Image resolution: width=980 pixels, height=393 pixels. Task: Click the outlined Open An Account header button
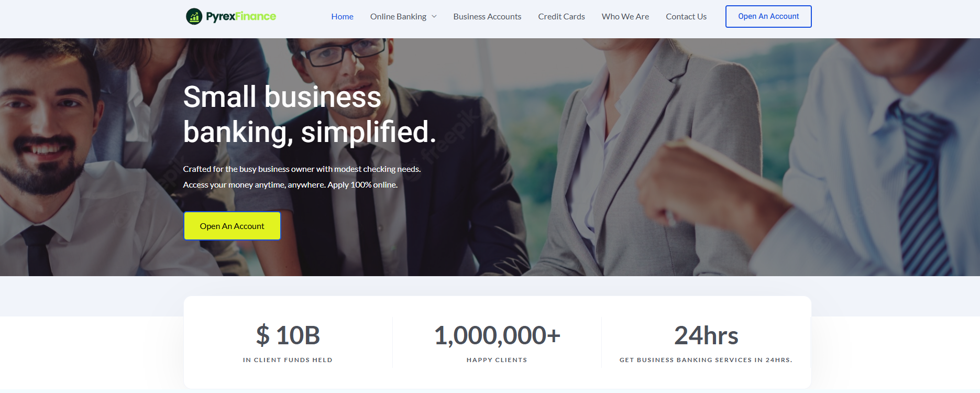pyautogui.click(x=768, y=16)
